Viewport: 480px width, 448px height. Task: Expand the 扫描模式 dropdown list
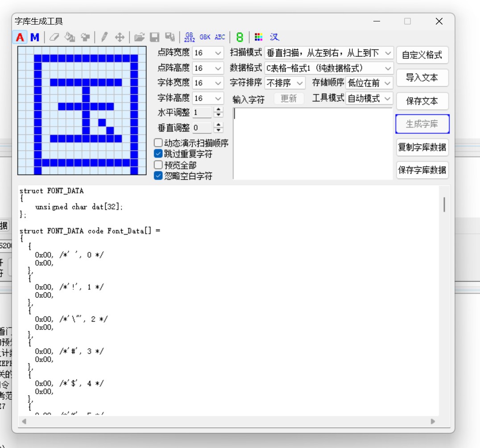[388, 53]
